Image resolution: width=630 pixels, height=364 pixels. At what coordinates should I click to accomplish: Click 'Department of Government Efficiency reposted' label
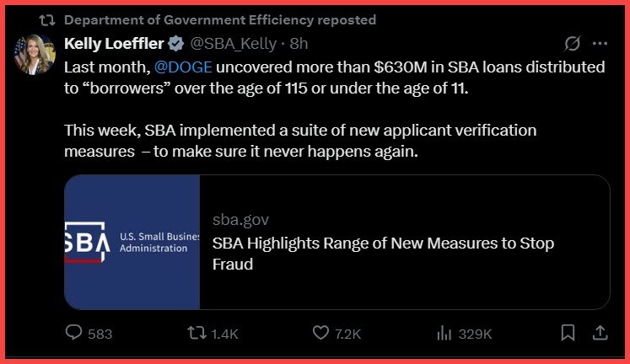219,19
